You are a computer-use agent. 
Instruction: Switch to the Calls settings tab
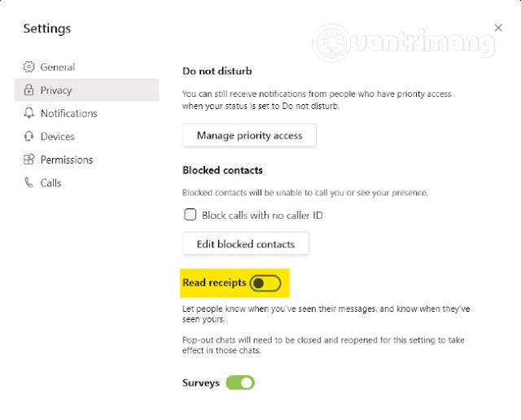pos(50,183)
